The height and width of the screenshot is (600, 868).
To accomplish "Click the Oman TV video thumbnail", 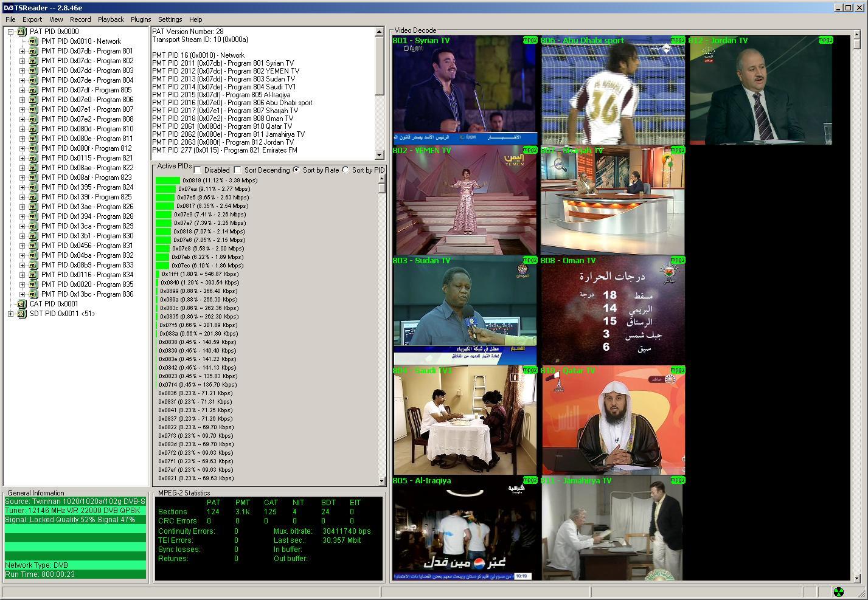I will click(x=613, y=310).
